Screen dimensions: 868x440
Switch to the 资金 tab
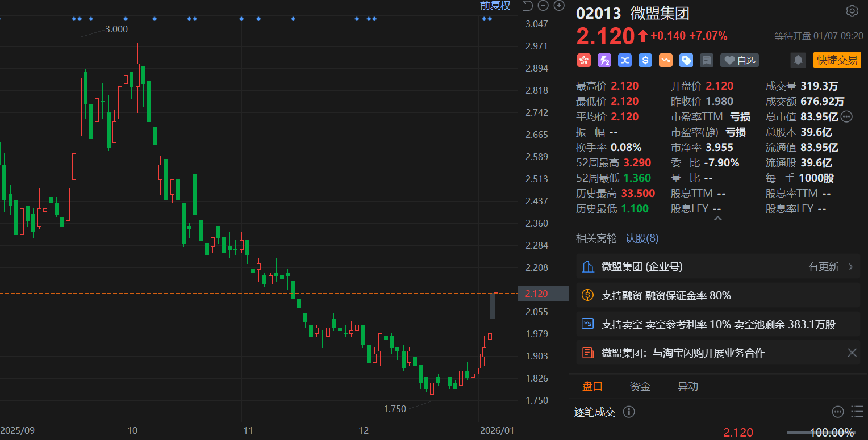pyautogui.click(x=640, y=387)
